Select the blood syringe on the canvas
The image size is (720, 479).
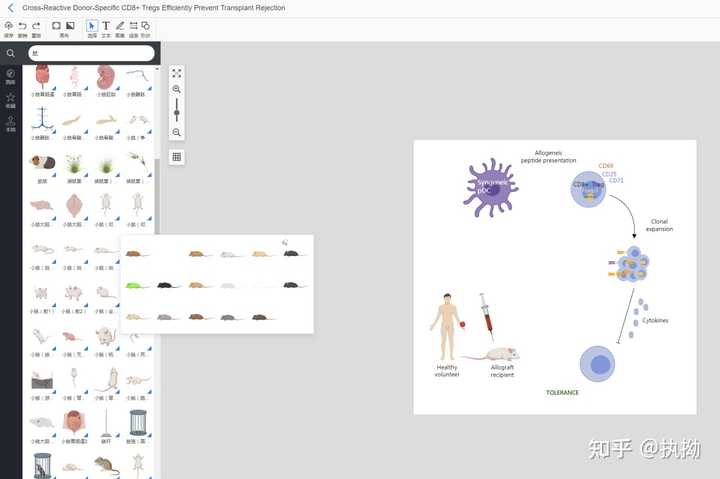(486, 317)
